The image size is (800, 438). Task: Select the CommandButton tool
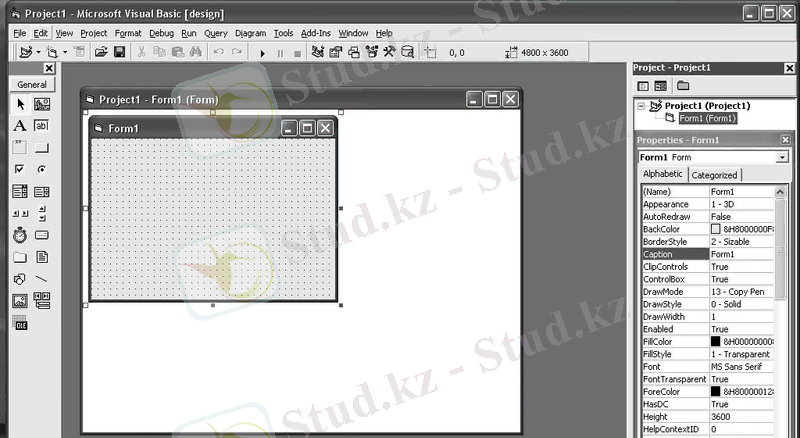pyautogui.click(x=42, y=148)
